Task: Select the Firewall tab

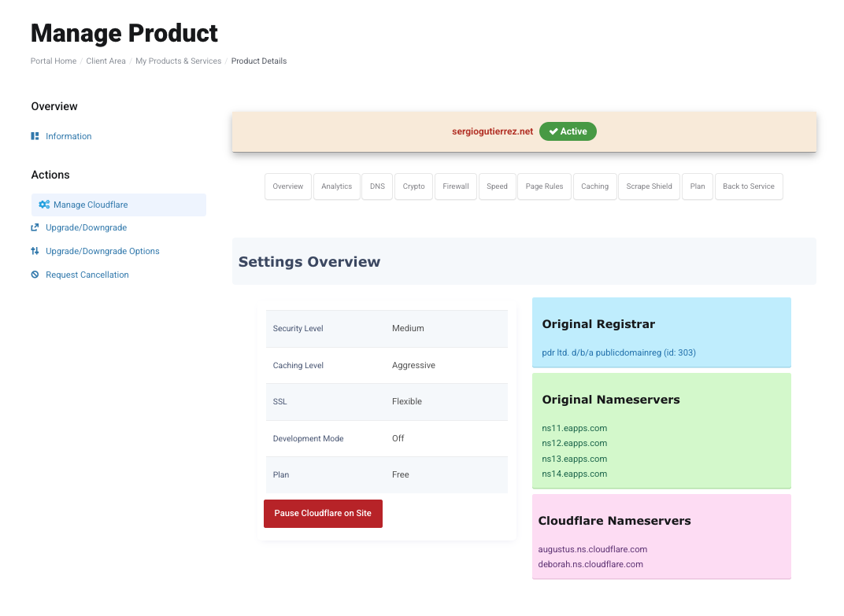Action: (x=456, y=186)
